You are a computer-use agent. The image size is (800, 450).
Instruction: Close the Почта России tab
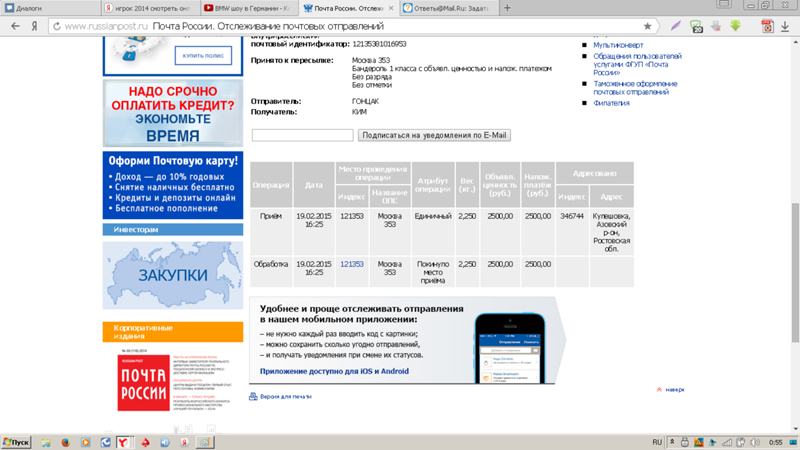point(391,8)
